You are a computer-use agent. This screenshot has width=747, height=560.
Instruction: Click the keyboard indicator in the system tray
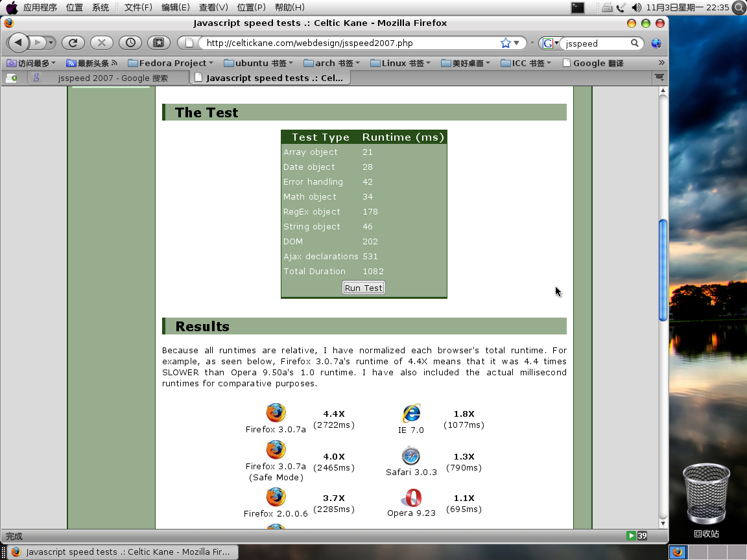tap(607, 8)
